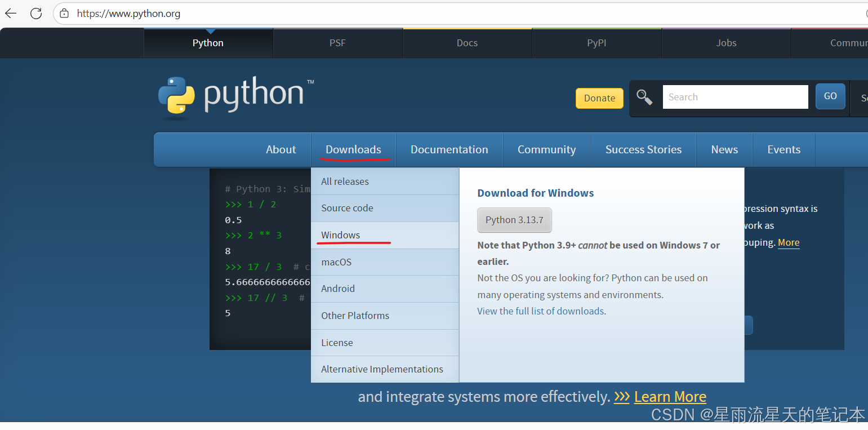868x430 pixels.
Task: Click the Search input field
Action: point(735,97)
